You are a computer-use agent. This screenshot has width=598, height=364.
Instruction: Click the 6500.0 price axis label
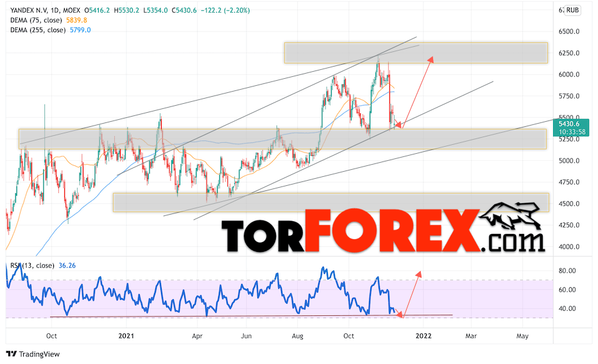[x=569, y=31]
